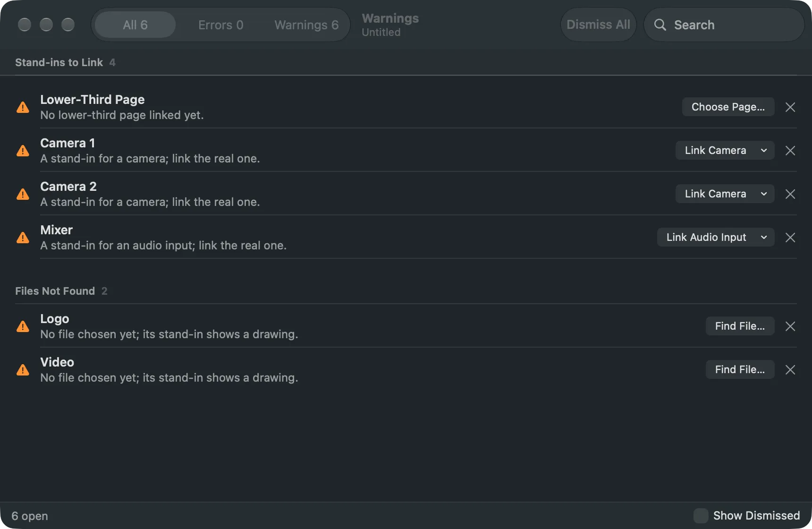
Task: Dismiss the Logo file warning
Action: pyautogui.click(x=790, y=326)
